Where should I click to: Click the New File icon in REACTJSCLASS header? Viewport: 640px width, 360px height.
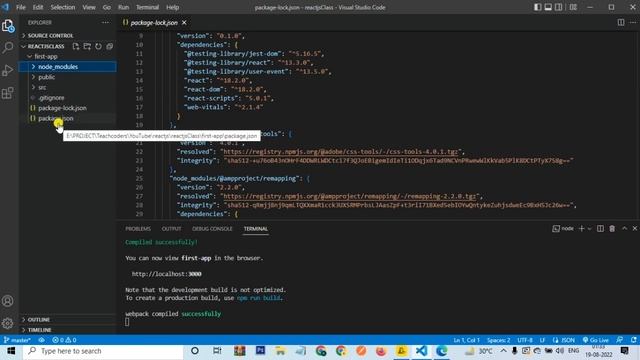click(76, 46)
